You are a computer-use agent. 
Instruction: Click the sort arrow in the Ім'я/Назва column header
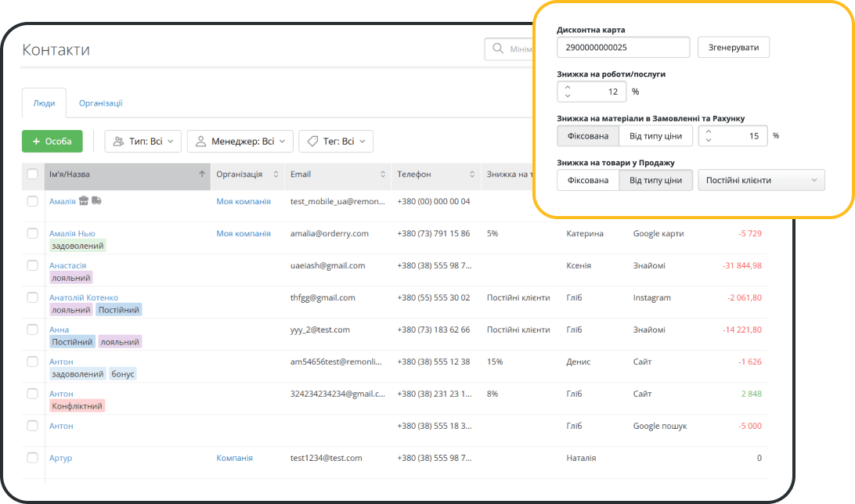coord(202,175)
